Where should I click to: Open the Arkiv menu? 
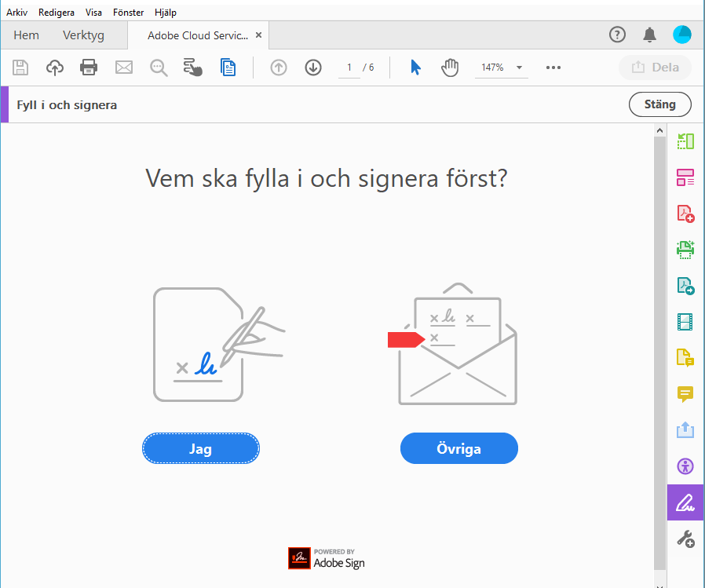[x=16, y=12]
